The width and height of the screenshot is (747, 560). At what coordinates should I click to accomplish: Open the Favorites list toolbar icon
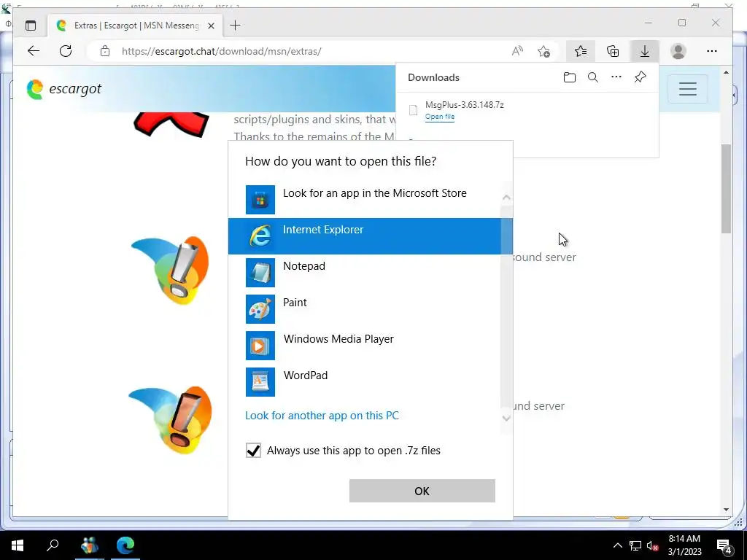point(580,51)
